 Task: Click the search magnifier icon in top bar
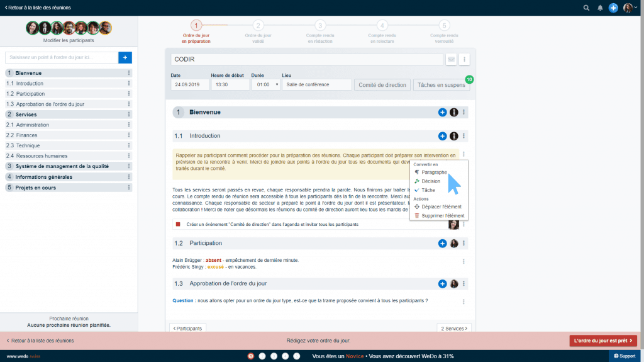[586, 8]
